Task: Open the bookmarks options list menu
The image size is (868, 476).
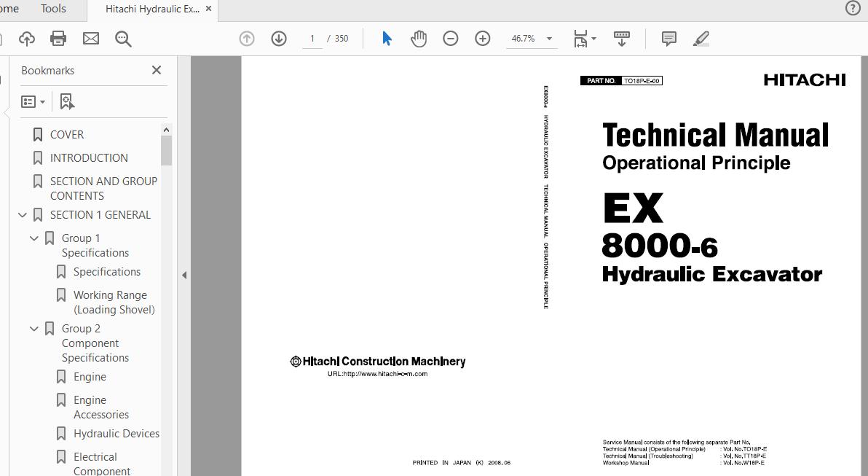Action: point(33,101)
